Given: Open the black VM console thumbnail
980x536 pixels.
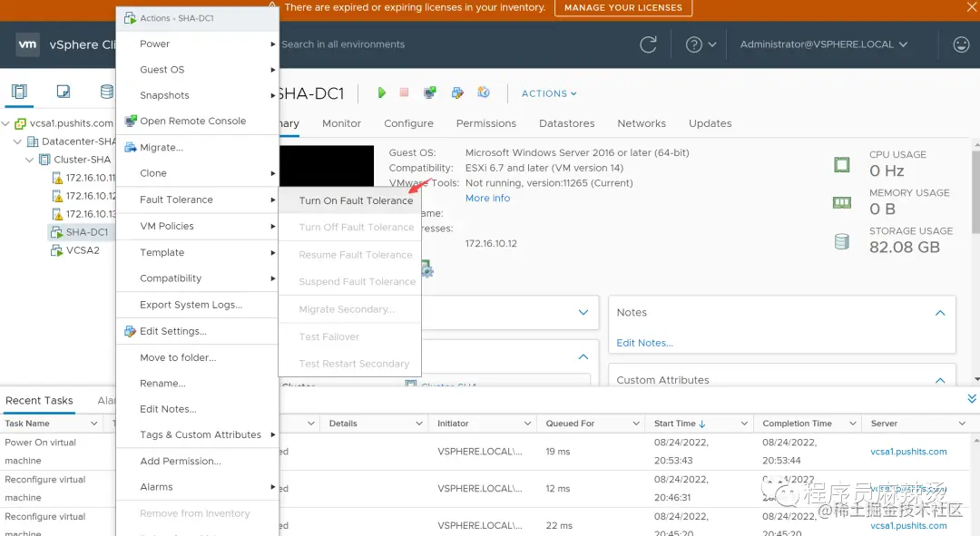Looking at the screenshot, I should (327, 166).
